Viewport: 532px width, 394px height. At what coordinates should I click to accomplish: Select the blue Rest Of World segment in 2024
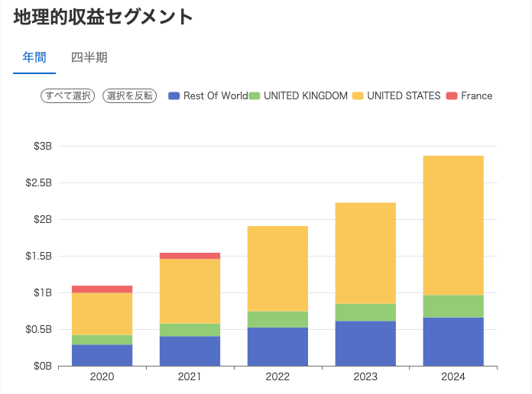(x=453, y=342)
